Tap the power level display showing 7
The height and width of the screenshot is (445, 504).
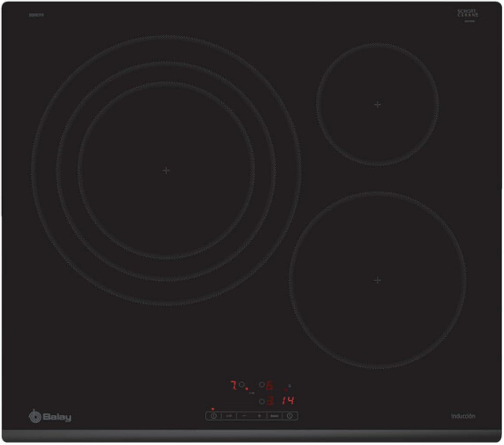(233, 385)
